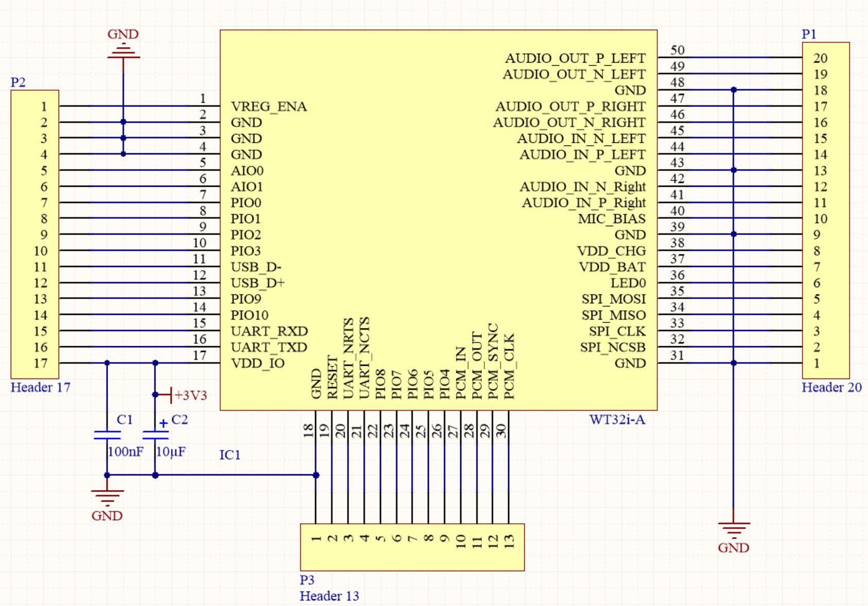Click the P1 designator label

pyautogui.click(x=809, y=34)
